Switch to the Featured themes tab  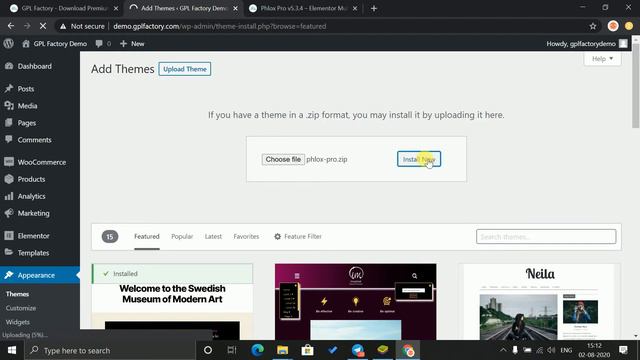(x=147, y=236)
